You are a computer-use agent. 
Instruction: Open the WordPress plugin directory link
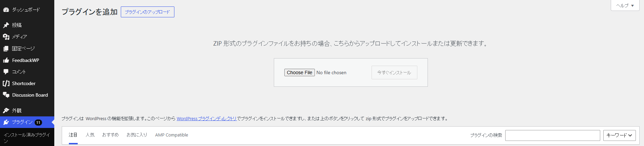[207, 119]
